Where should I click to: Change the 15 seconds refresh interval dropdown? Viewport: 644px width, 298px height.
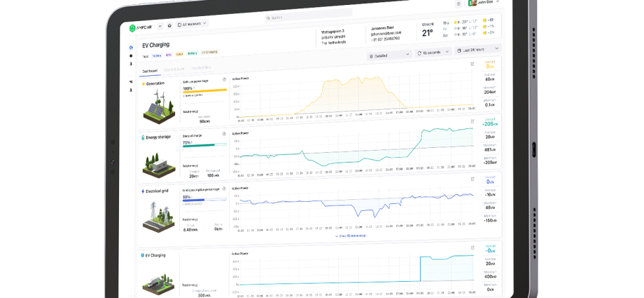click(x=433, y=53)
